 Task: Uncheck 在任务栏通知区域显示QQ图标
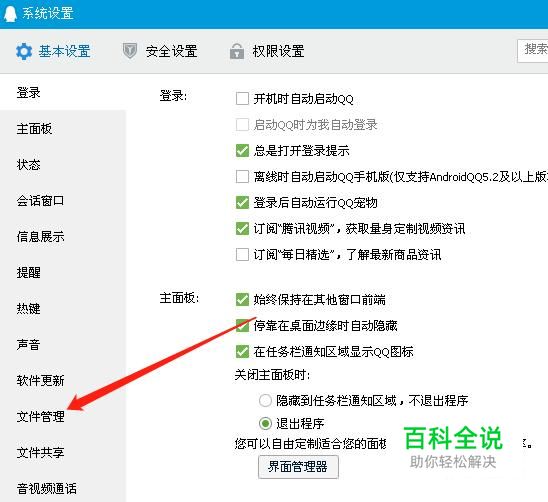[x=242, y=351]
